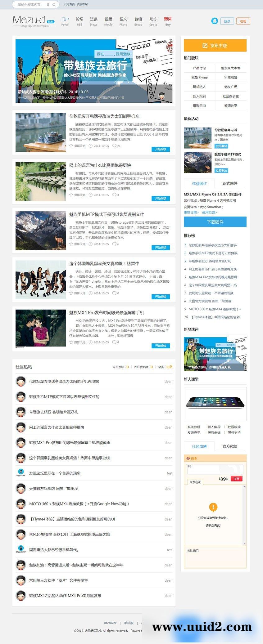Open the phone image under 新人课堂
The image size is (263, 644).
[x=215, y=404]
